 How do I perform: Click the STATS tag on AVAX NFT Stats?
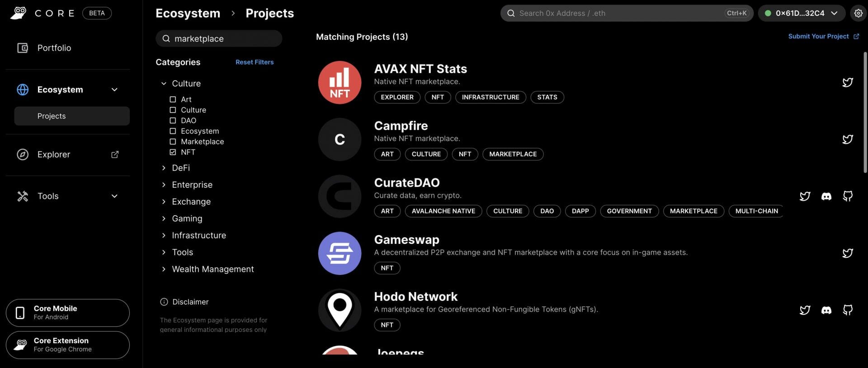pos(547,97)
